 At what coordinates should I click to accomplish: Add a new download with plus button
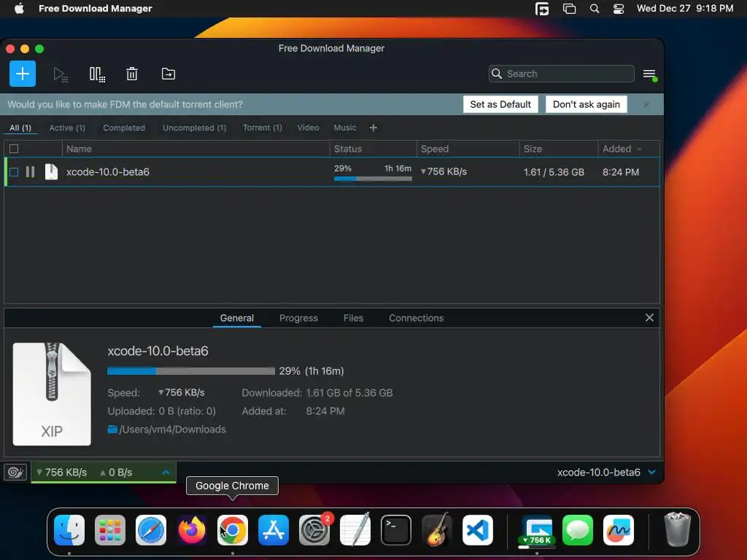click(23, 74)
